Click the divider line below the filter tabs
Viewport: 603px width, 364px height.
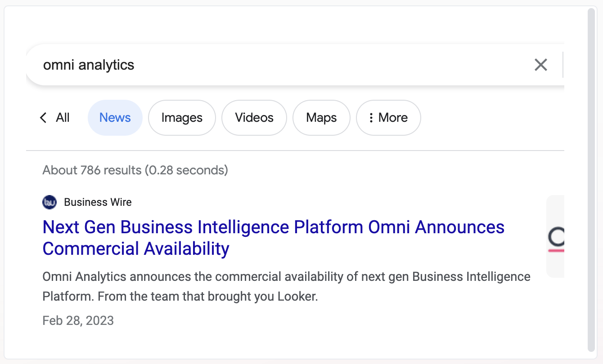pyautogui.click(x=295, y=151)
